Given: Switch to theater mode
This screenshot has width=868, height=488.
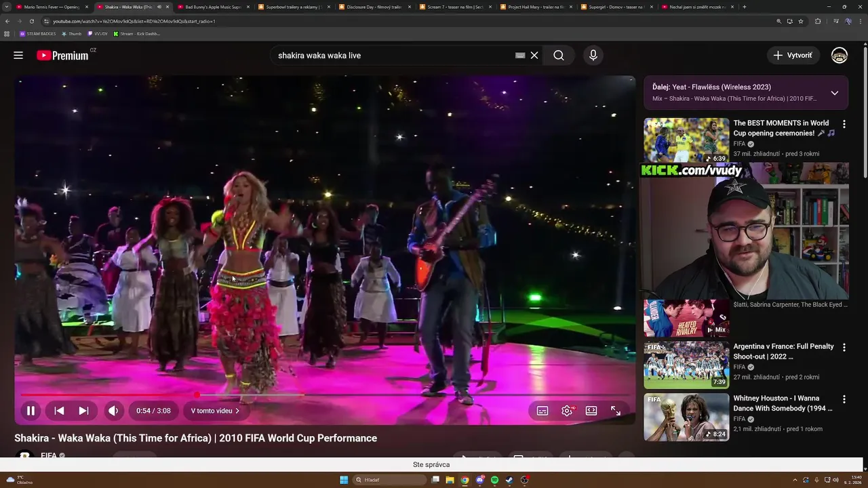Looking at the screenshot, I should click(591, 411).
